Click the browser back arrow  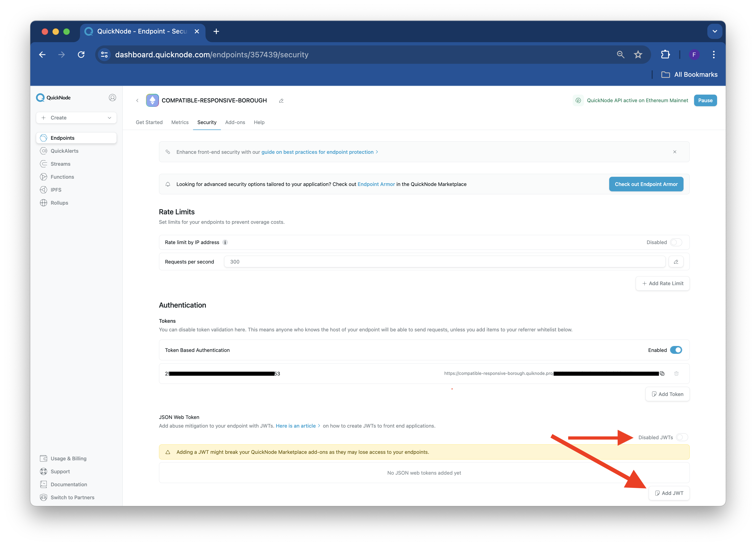coord(42,55)
